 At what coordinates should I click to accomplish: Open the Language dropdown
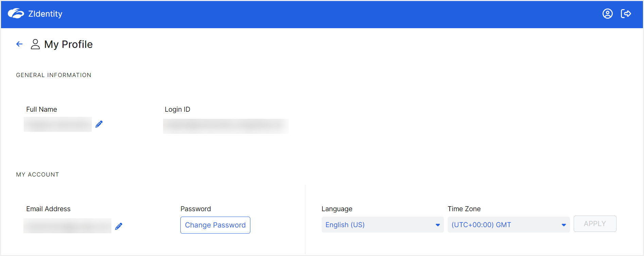point(382,225)
